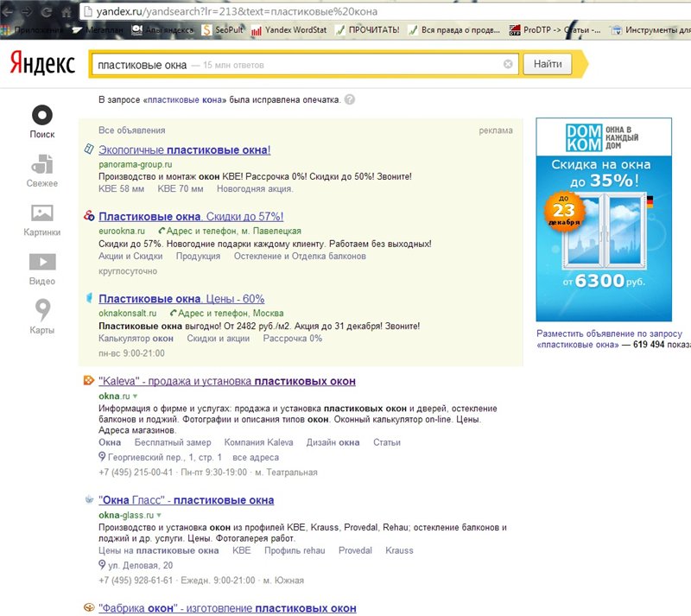The width and height of the screenshot is (691, 616).
Task: Click the Найти search button
Action: (x=548, y=65)
